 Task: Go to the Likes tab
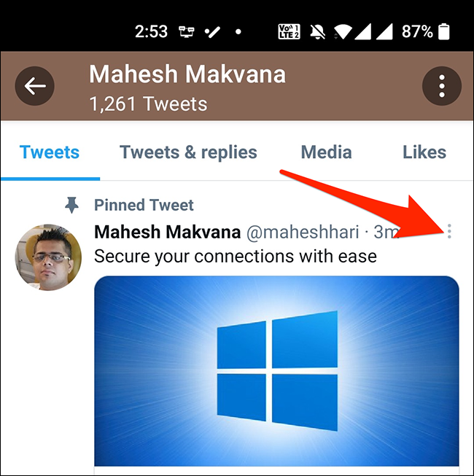coord(424,152)
